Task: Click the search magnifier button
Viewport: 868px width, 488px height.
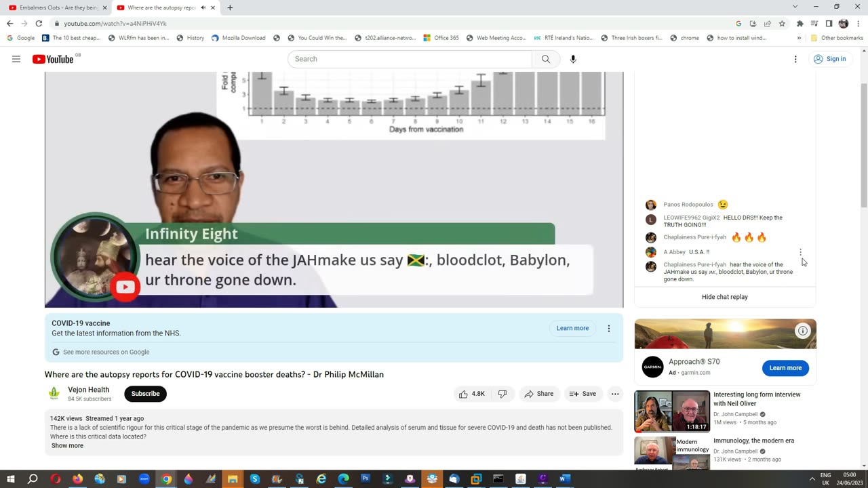Action: [546, 59]
